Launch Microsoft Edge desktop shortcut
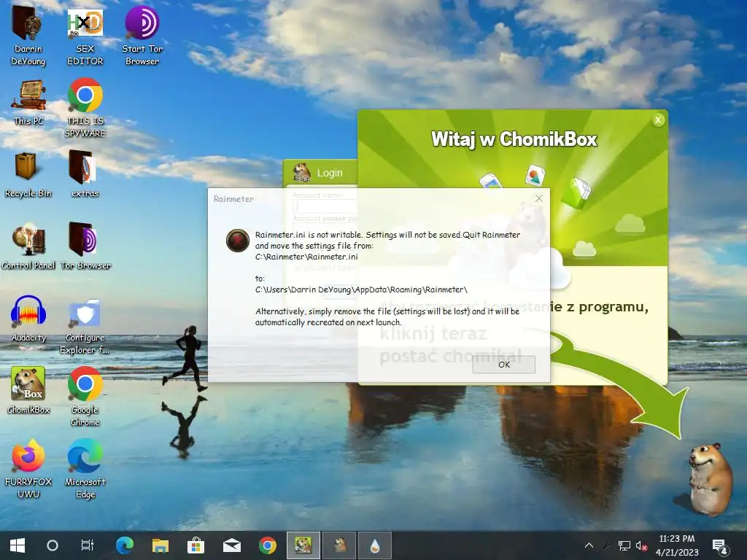Screen dimensions: 747x560 click(85, 469)
